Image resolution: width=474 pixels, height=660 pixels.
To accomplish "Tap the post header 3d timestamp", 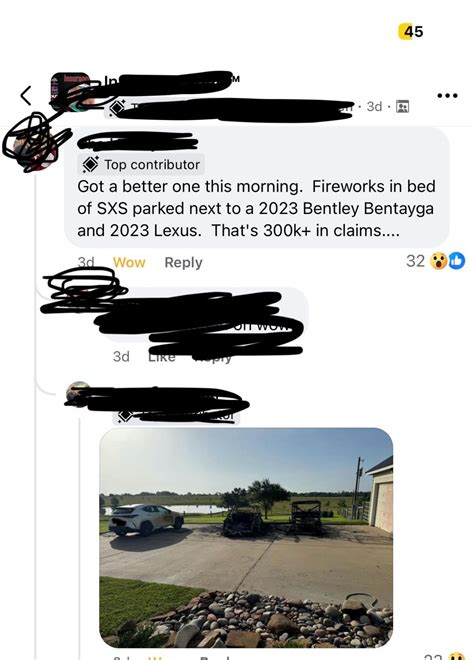I will 374,107.
